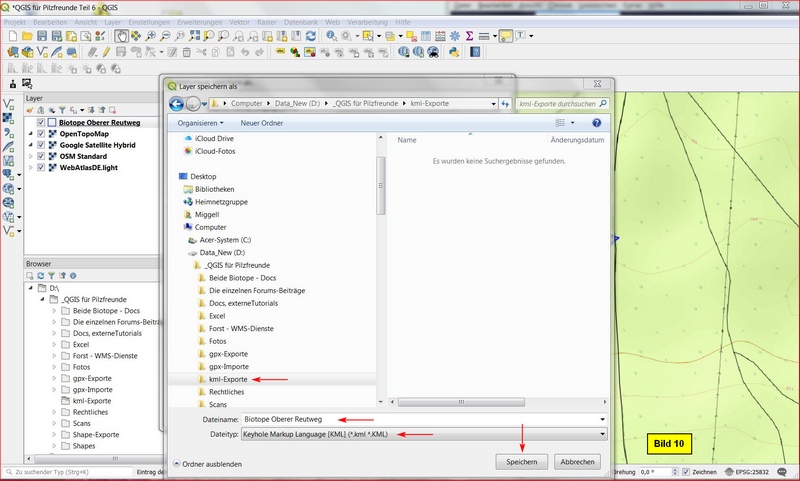This screenshot has width=800, height=481.
Task: Open the Raster menu
Action: pyautogui.click(x=267, y=22)
